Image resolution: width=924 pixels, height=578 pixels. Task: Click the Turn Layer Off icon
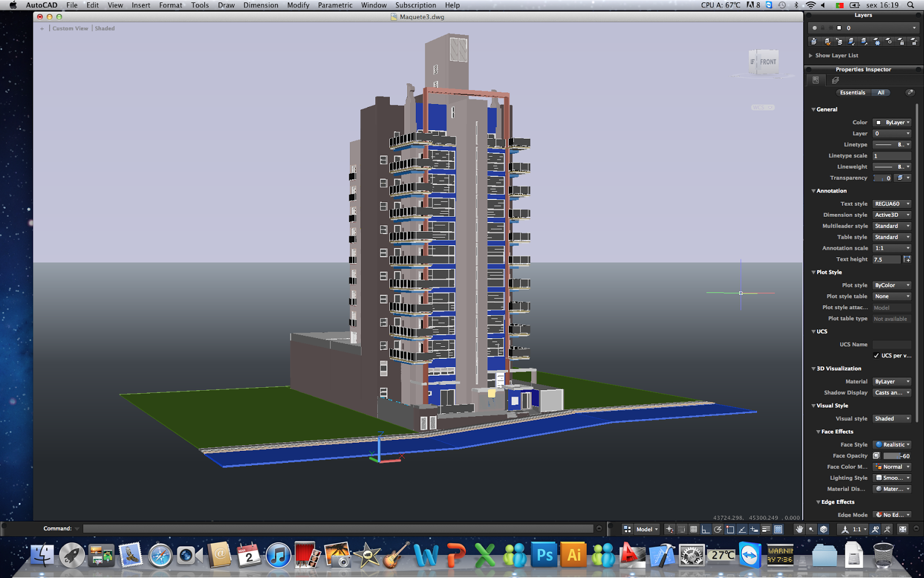click(889, 42)
